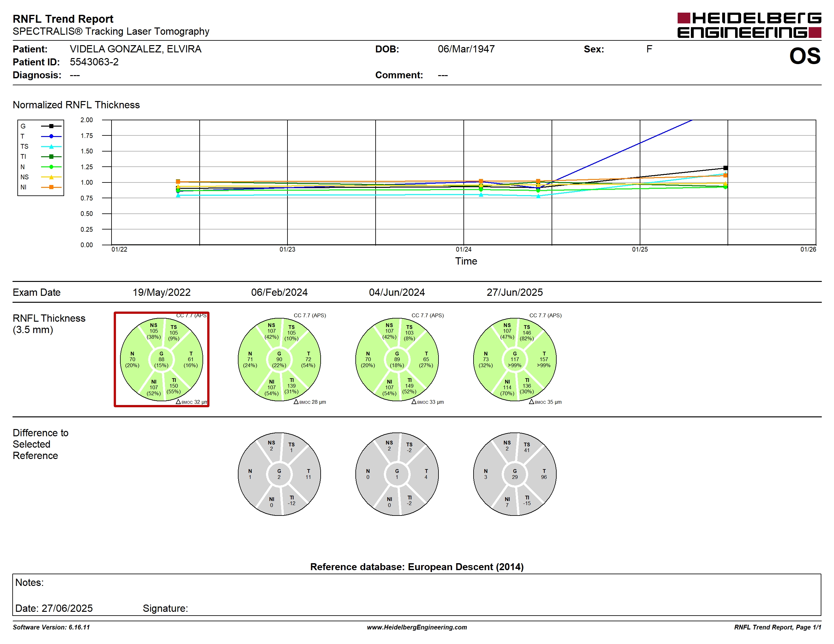Click the Notes field

(417, 594)
